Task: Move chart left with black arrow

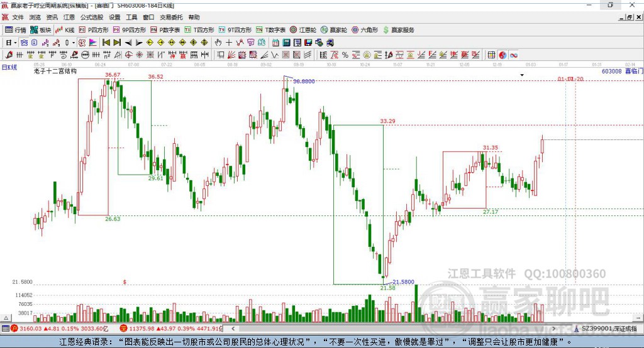Action: [128, 43]
